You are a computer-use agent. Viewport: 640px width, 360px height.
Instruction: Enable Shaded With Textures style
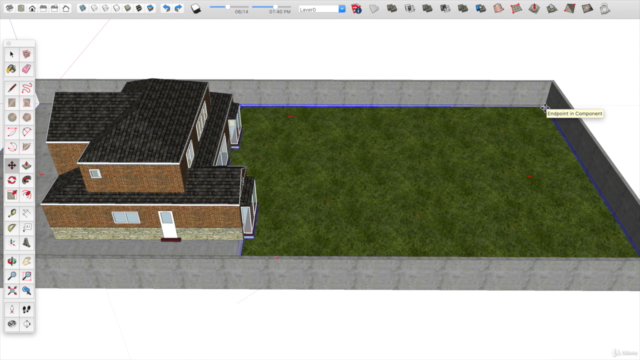139,8
